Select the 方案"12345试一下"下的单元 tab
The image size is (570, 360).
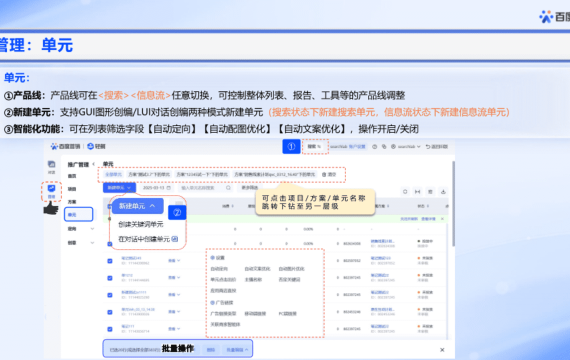[x=202, y=175]
